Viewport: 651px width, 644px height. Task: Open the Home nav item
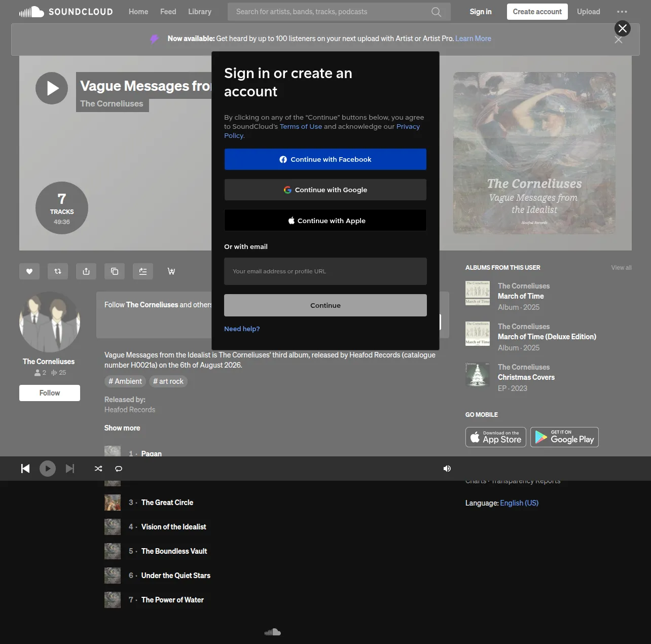(x=138, y=12)
